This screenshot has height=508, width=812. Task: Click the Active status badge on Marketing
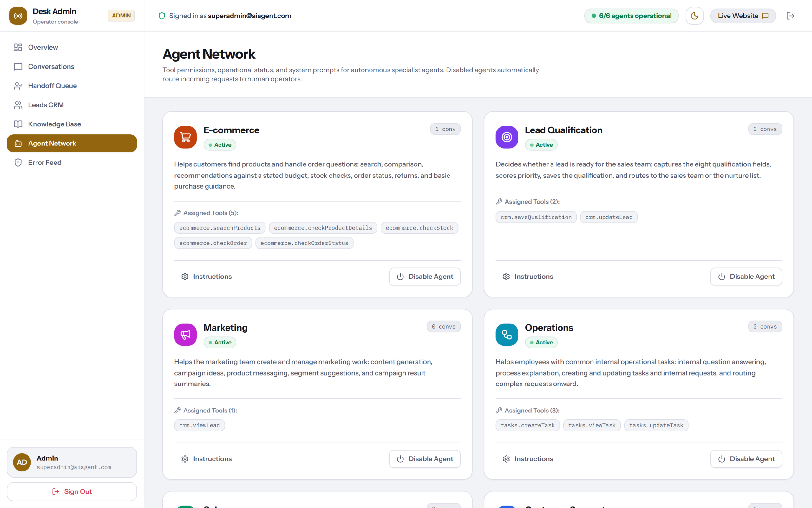tap(220, 342)
